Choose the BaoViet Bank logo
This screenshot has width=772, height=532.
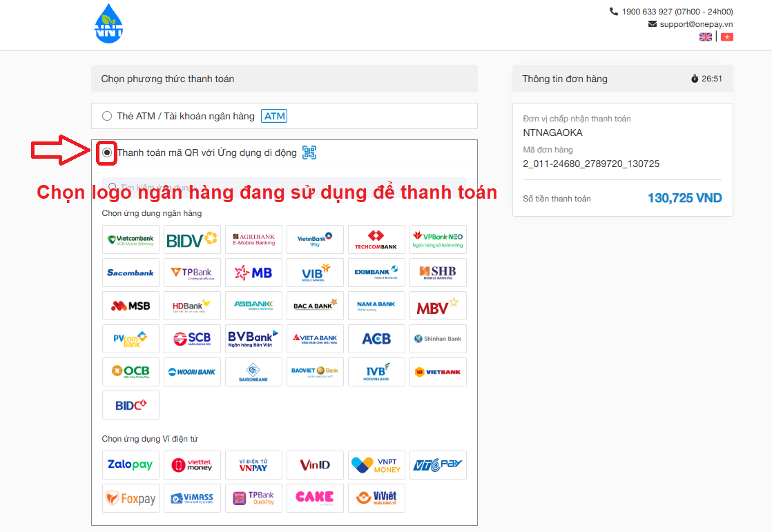[315, 371]
